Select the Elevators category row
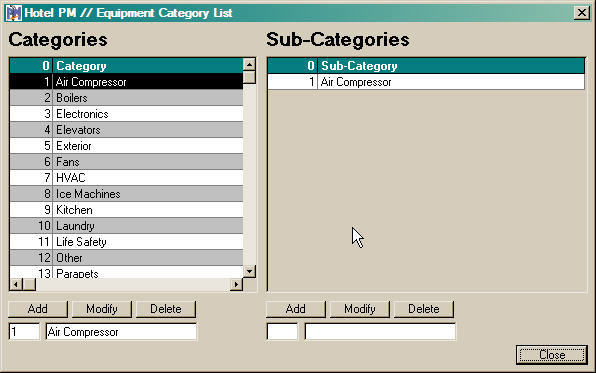The image size is (596, 373). [126, 130]
